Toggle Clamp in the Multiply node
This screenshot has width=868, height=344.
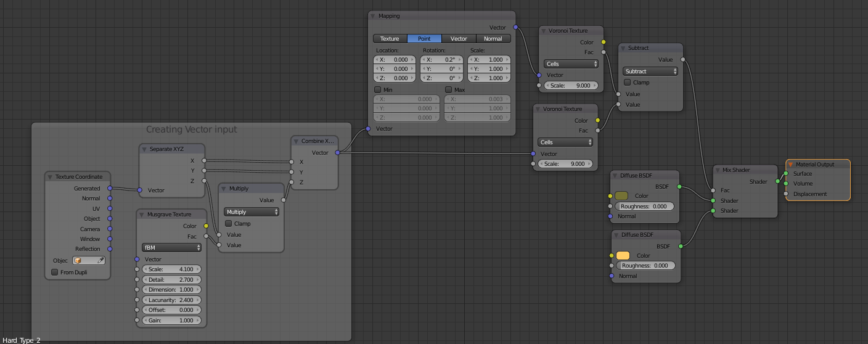pos(229,223)
